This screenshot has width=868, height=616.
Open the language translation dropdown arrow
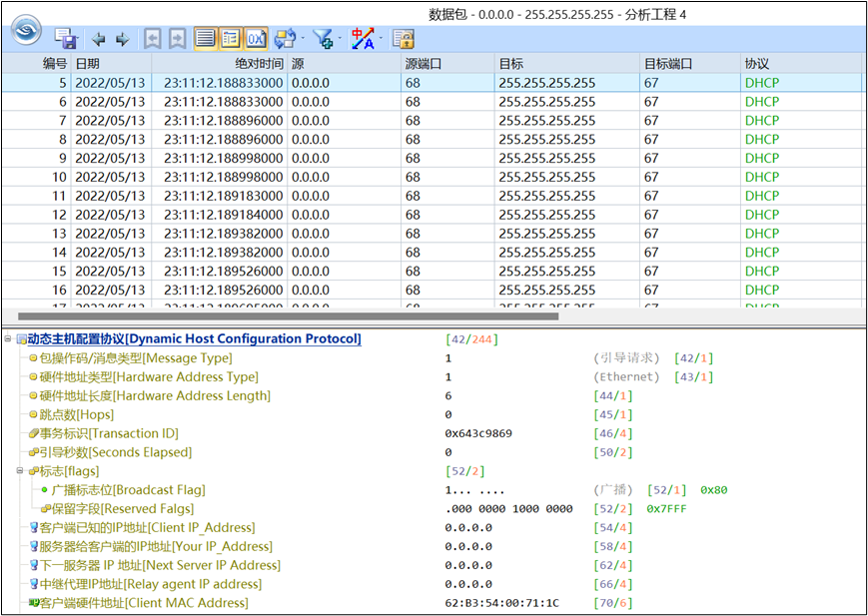pyautogui.click(x=381, y=39)
